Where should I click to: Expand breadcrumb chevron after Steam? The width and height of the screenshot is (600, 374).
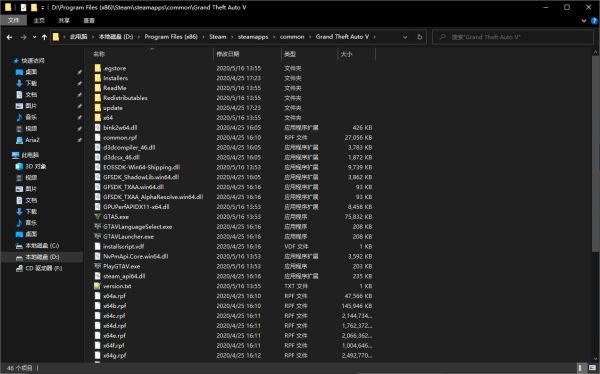pos(232,37)
